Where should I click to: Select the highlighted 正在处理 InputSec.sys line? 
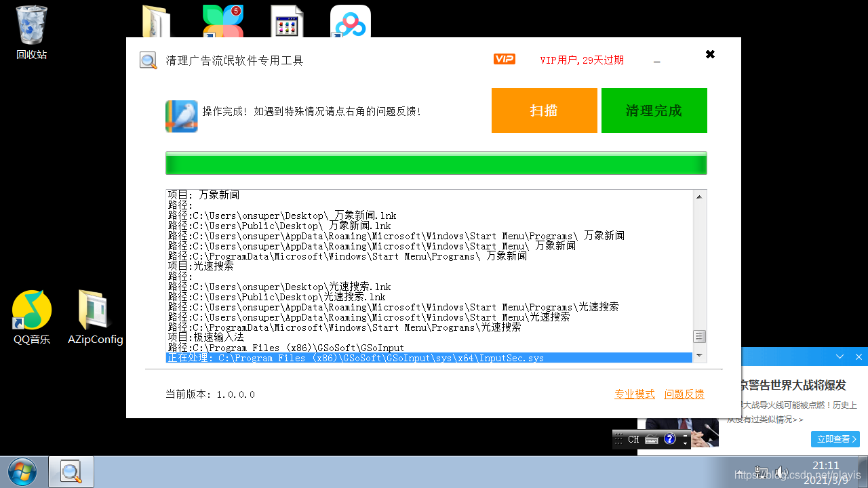pyautogui.click(x=429, y=358)
